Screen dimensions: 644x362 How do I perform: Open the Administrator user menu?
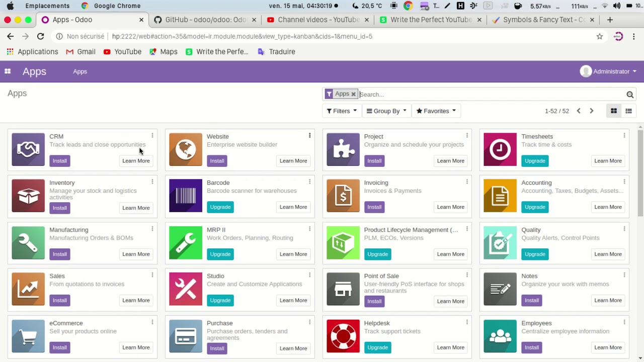tap(608, 71)
